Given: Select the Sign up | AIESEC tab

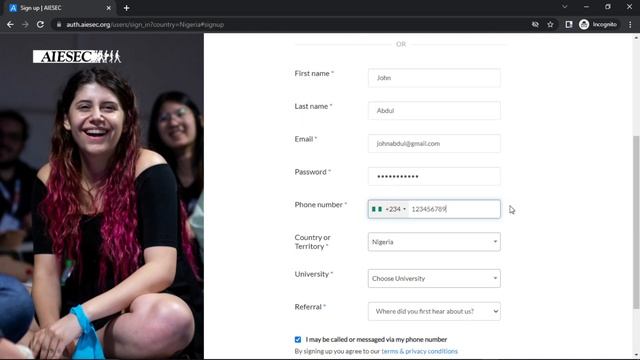Looking at the screenshot, I should [59, 8].
